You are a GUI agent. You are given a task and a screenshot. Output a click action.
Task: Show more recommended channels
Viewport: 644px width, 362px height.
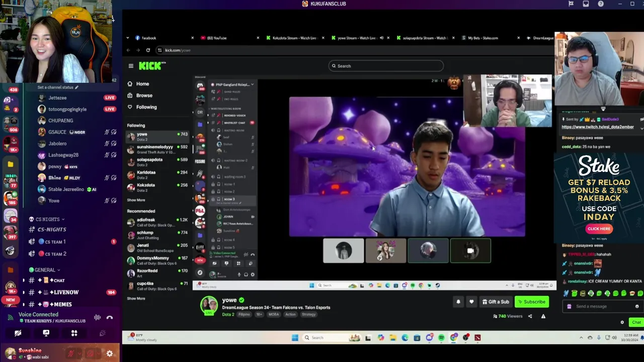click(x=136, y=299)
